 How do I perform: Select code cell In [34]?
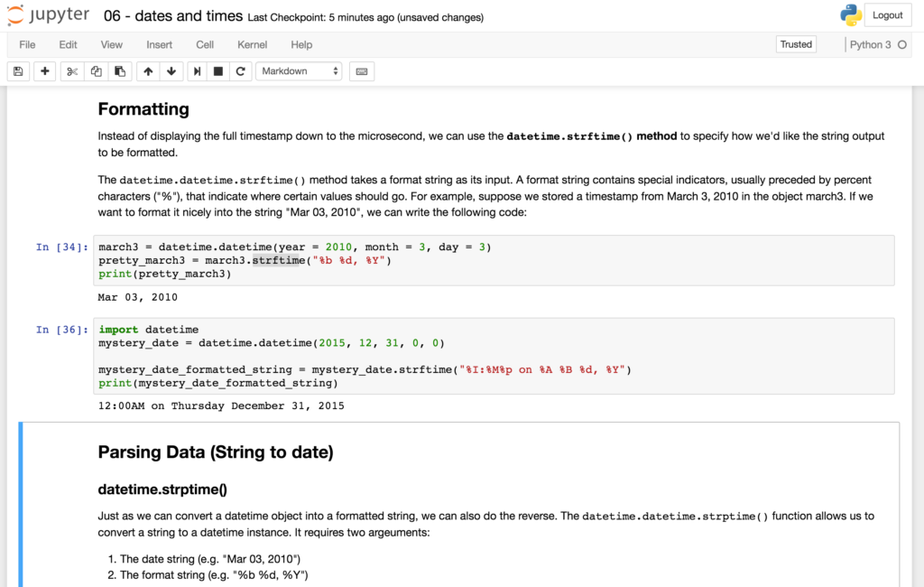point(494,261)
